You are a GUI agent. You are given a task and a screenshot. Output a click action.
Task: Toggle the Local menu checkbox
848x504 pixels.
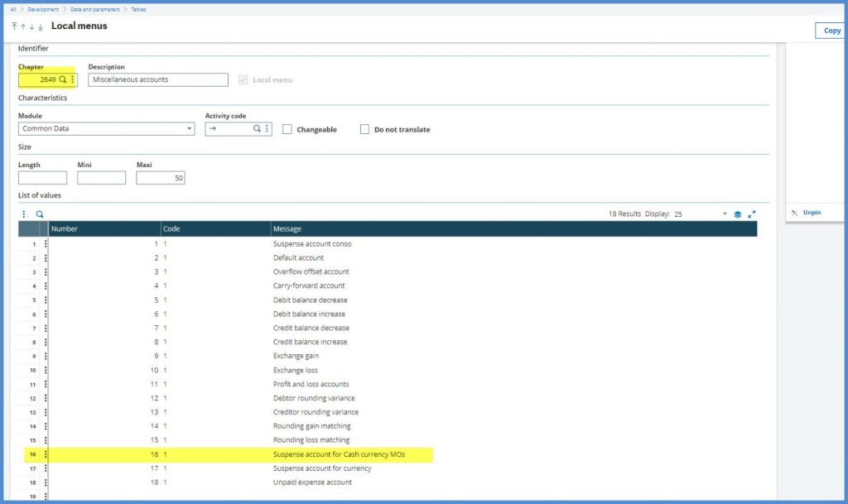(243, 79)
